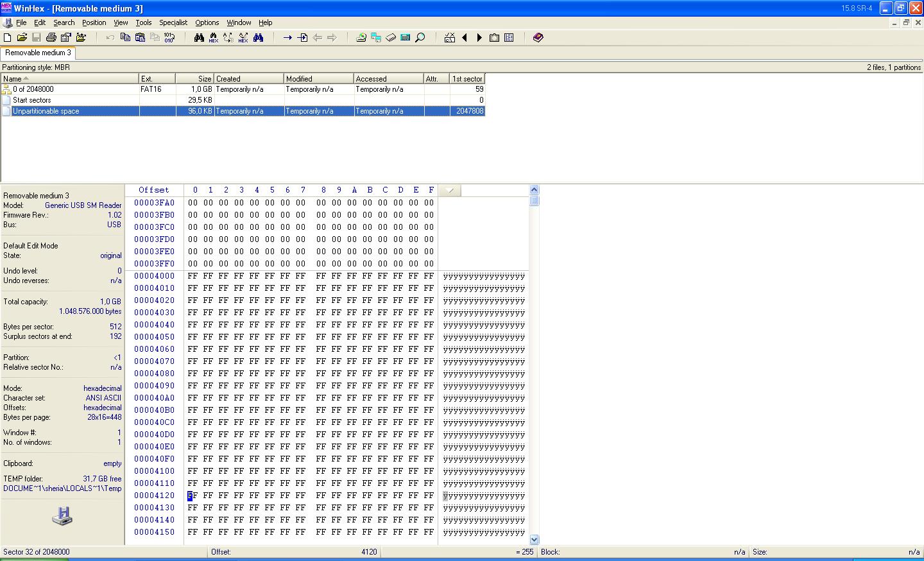The width and height of the screenshot is (924, 561).
Task: Open the Help book icon
Action: click(538, 38)
